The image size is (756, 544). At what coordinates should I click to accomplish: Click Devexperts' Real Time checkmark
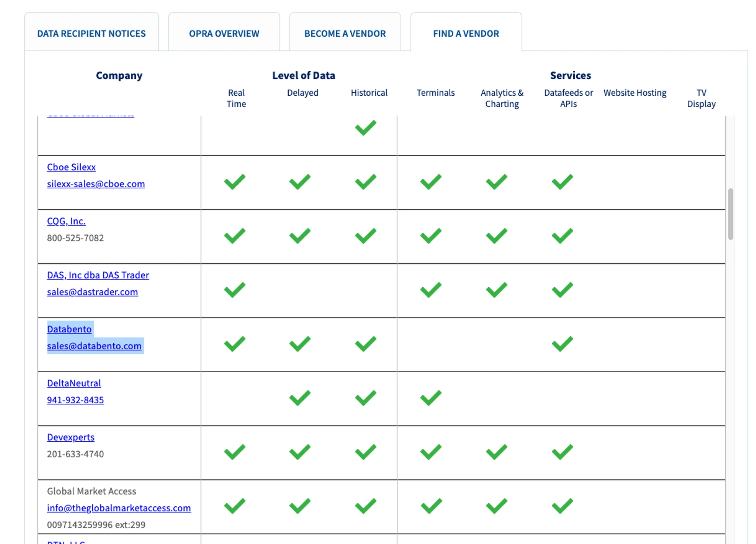[x=235, y=452]
